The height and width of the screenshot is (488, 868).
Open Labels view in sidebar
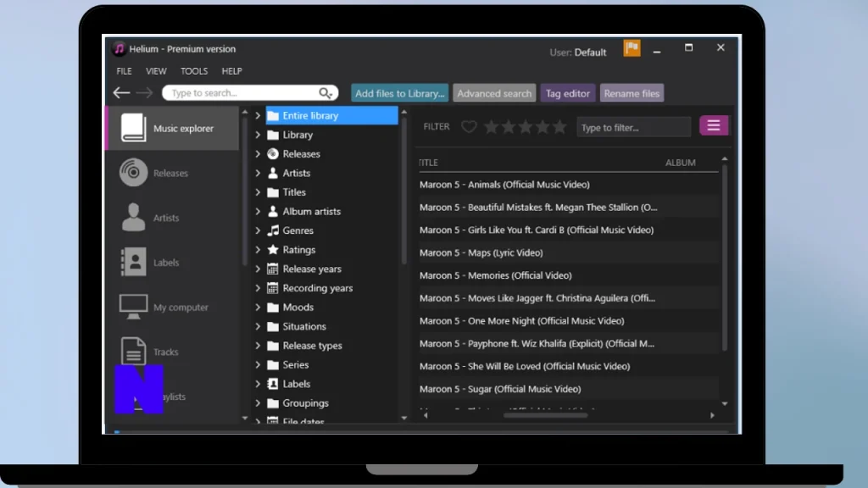click(173, 263)
